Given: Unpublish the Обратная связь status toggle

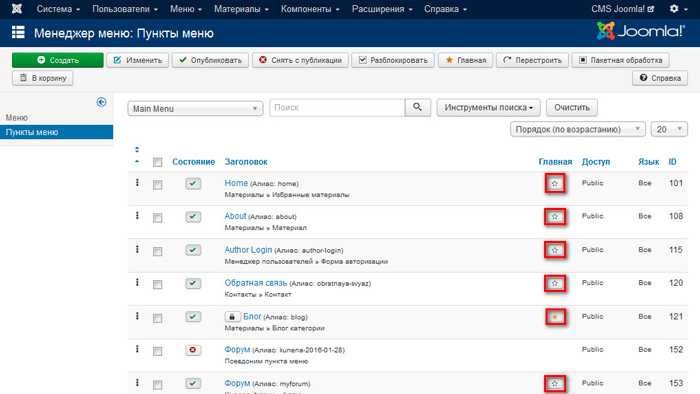Looking at the screenshot, I should (193, 283).
